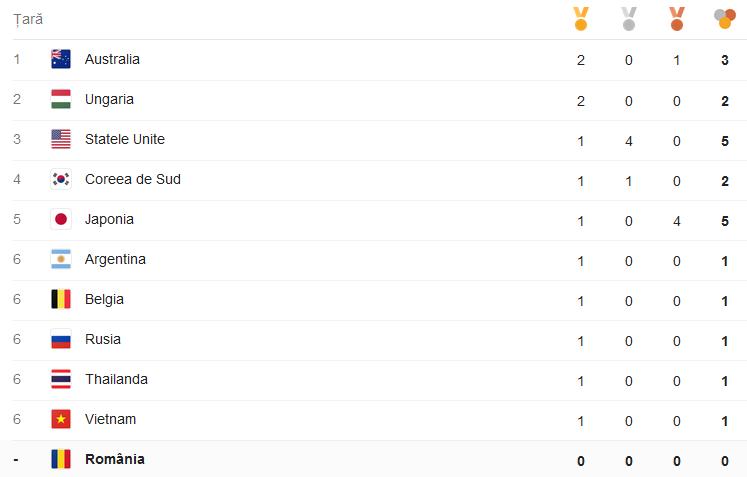The width and height of the screenshot is (747, 477).
Task: Click the South Korea flag icon
Action: coord(61,179)
